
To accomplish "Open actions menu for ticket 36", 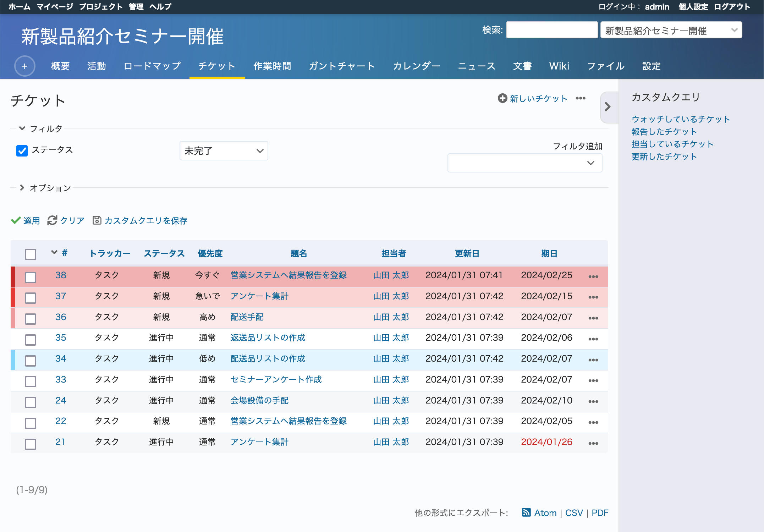I will point(593,318).
